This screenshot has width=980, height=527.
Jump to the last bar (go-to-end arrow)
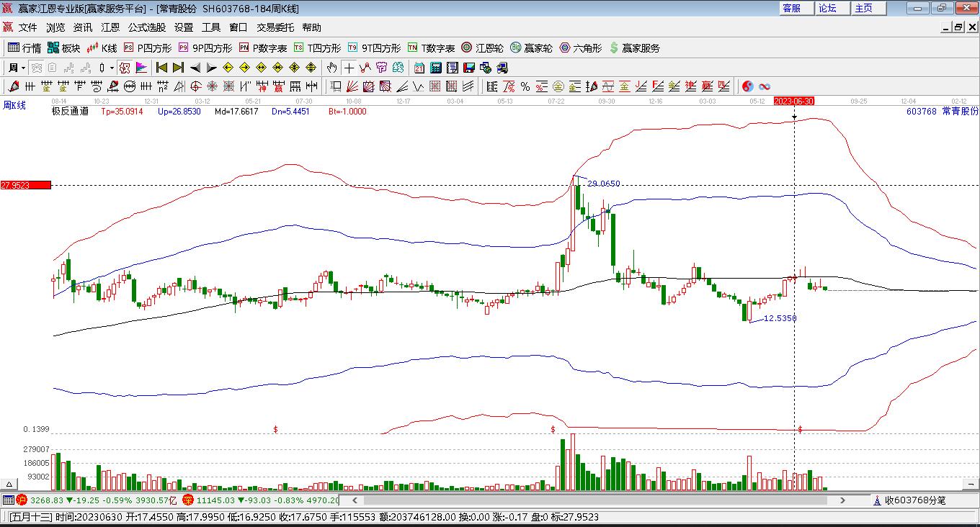(x=178, y=68)
